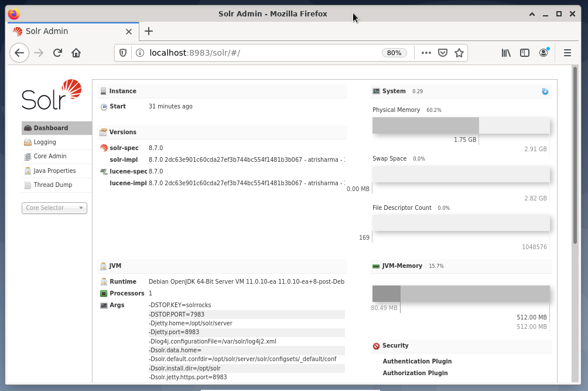Click the Physical Memory usage bar

pos(461,125)
